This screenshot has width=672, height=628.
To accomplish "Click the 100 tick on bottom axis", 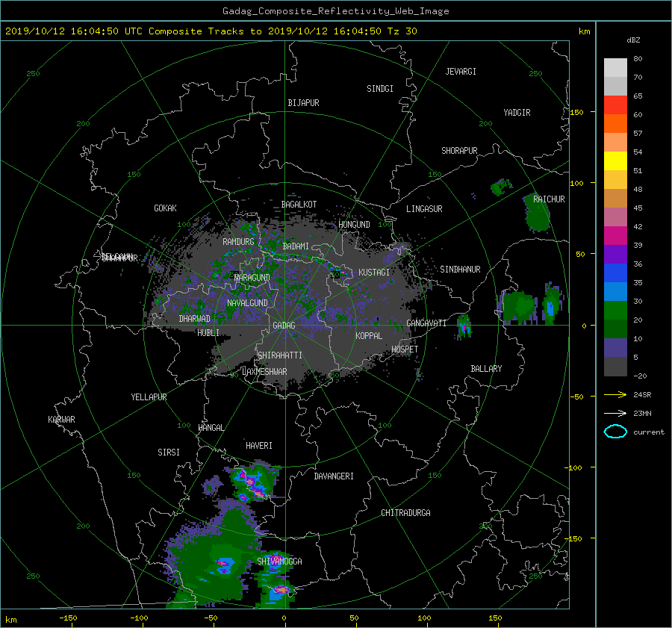I will pyautogui.click(x=424, y=618).
